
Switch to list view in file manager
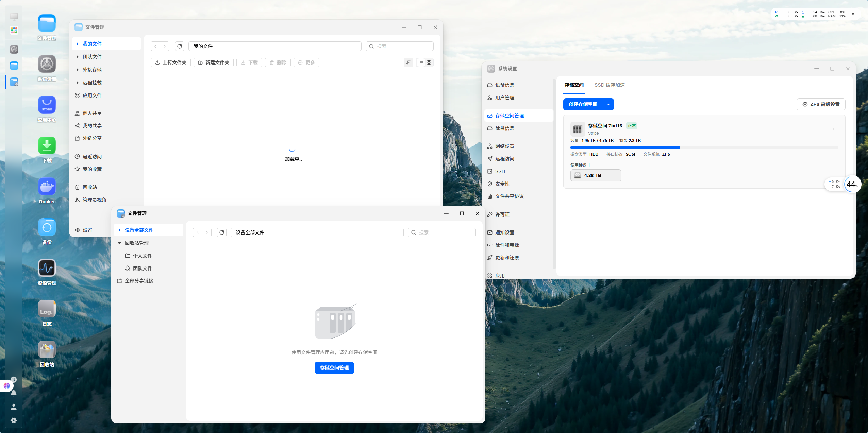tap(421, 63)
